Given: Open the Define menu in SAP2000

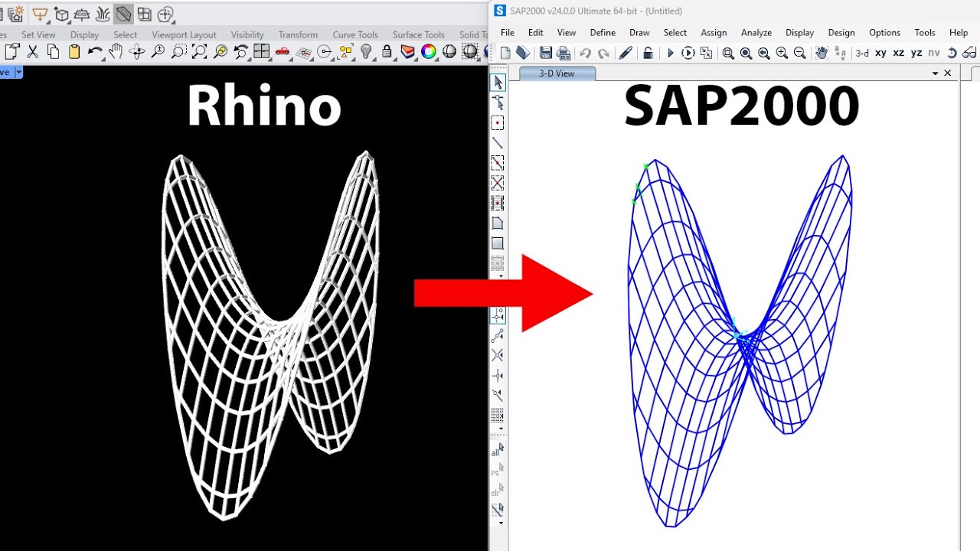Looking at the screenshot, I should (x=603, y=33).
